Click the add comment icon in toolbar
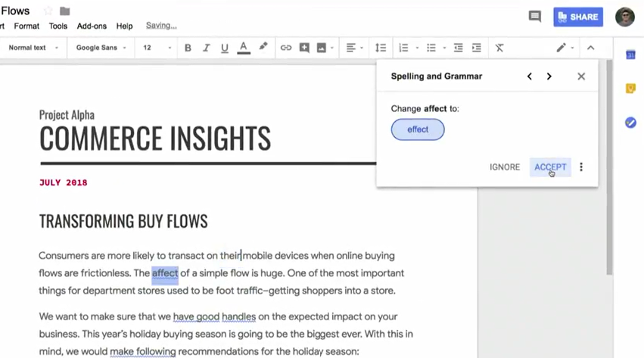644x358 pixels. [304, 48]
